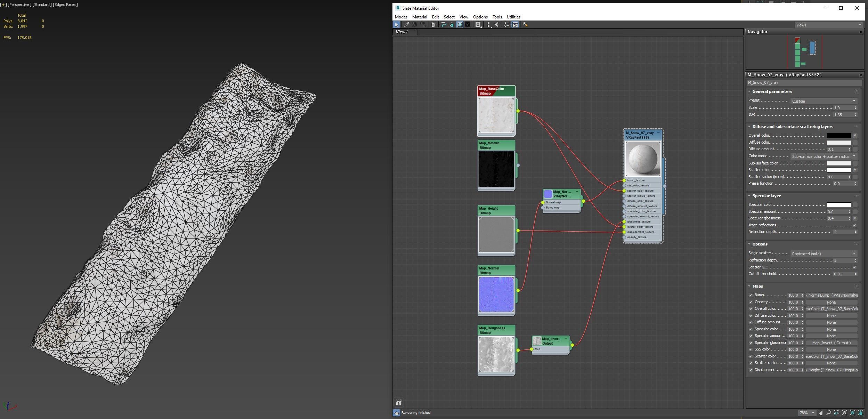Toggle the Trace reflections checkbox

855,225
